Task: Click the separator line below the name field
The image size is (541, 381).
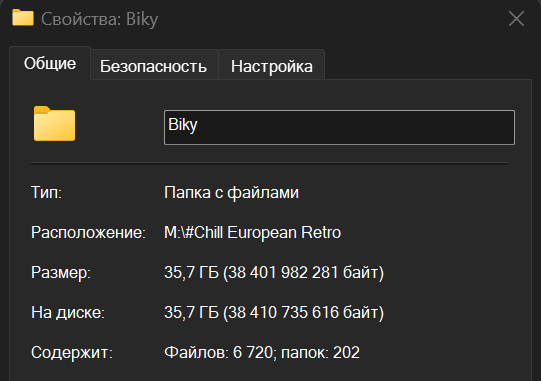Action: coord(269,163)
